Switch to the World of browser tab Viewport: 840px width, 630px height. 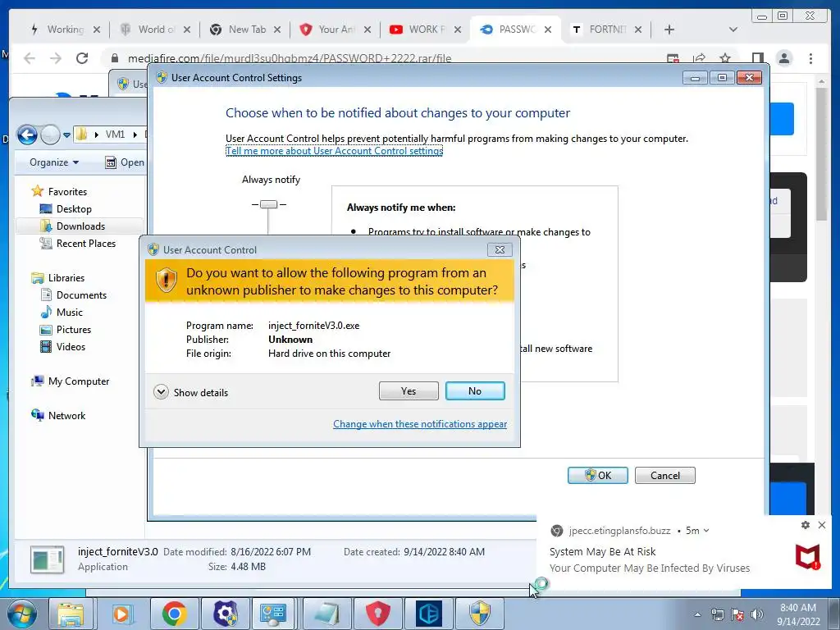(156, 30)
